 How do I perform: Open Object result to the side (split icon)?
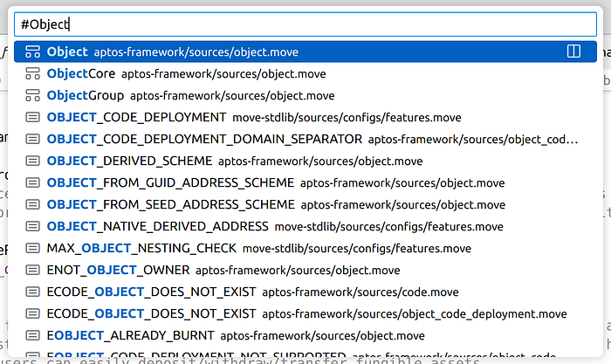pyautogui.click(x=573, y=52)
